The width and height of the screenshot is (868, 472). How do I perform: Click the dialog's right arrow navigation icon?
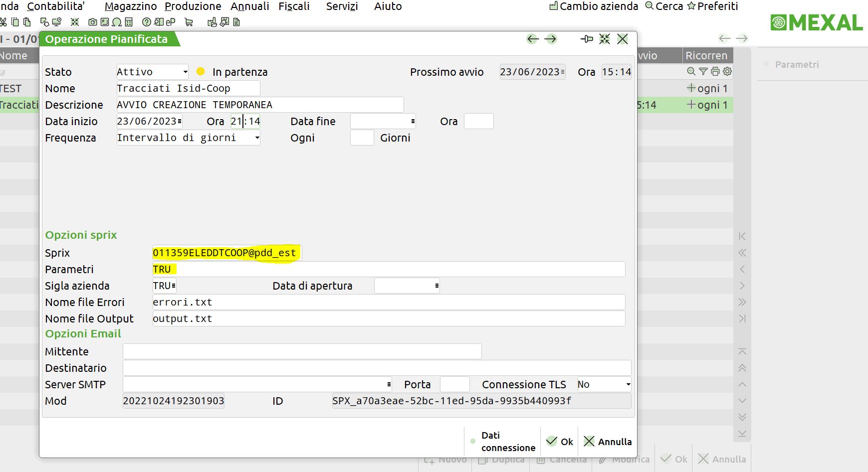click(x=551, y=39)
